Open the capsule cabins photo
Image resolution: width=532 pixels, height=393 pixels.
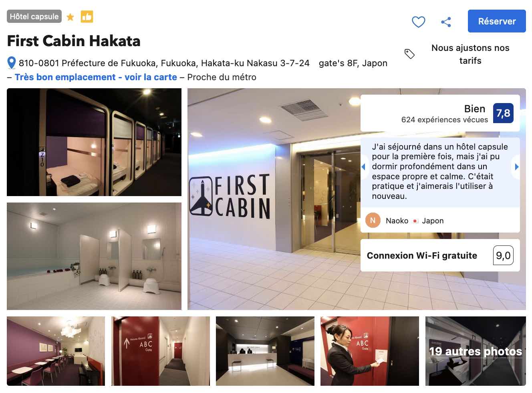point(94,142)
